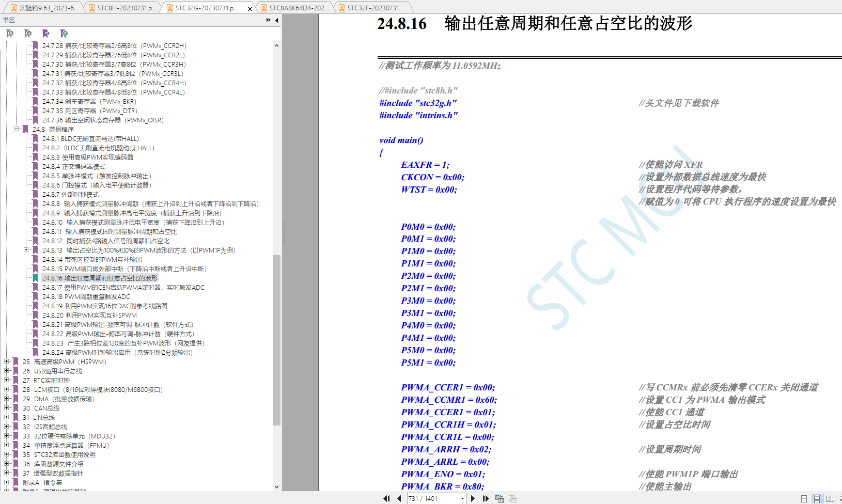Screen dimensions: 842x504
Task: Open bookmark 24.8.20 利用PWM实现互补SPWM
Action: click(x=89, y=315)
